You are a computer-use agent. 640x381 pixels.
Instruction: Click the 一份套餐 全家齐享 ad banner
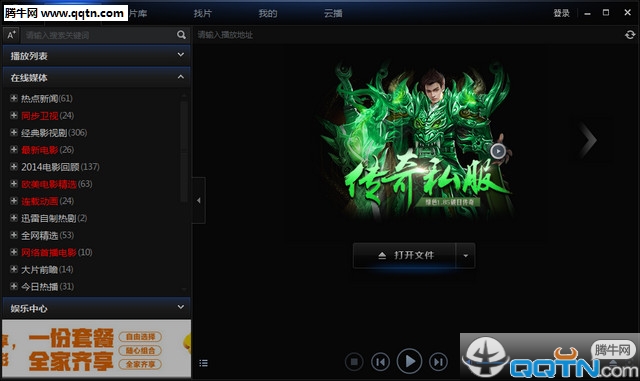point(96,348)
